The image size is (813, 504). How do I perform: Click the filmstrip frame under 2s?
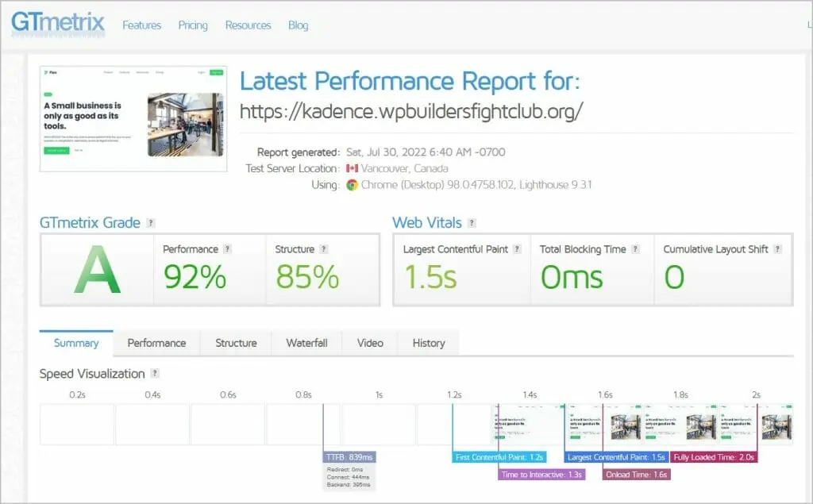(x=756, y=424)
